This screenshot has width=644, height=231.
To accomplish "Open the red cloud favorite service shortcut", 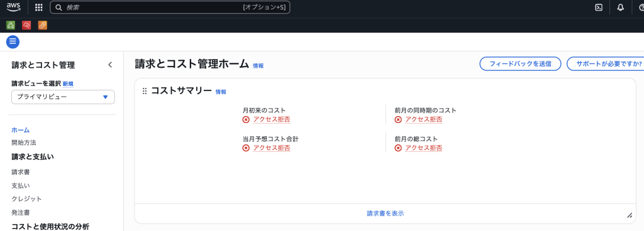I will [x=26, y=25].
